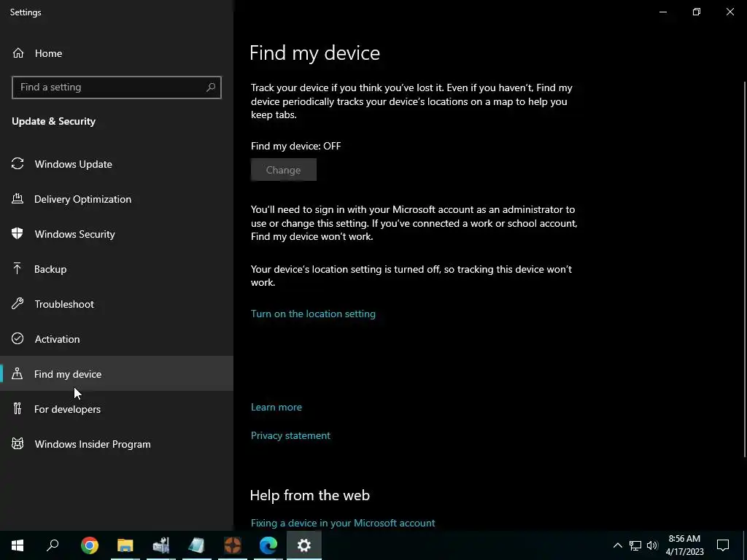
Task: Focus the Find a setting search box
Action: tap(117, 87)
